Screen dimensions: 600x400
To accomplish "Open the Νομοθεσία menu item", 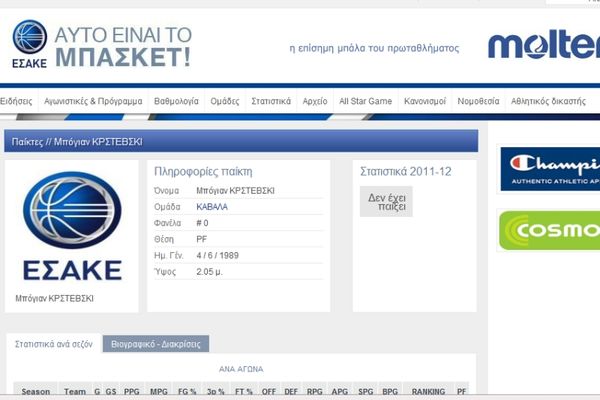I will point(478,101).
